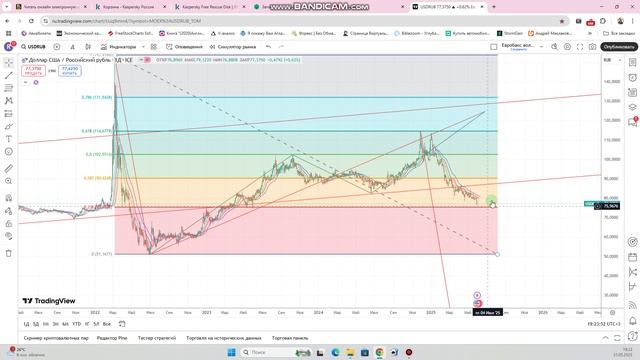Click the trash remove drawings icon
Viewport: 640px width, 360px height.
(x=9, y=253)
